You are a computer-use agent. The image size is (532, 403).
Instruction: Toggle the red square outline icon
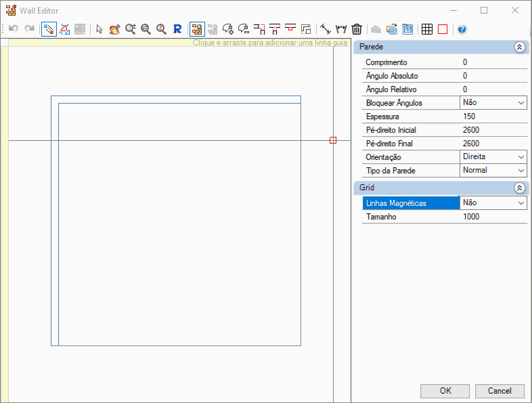(443, 29)
